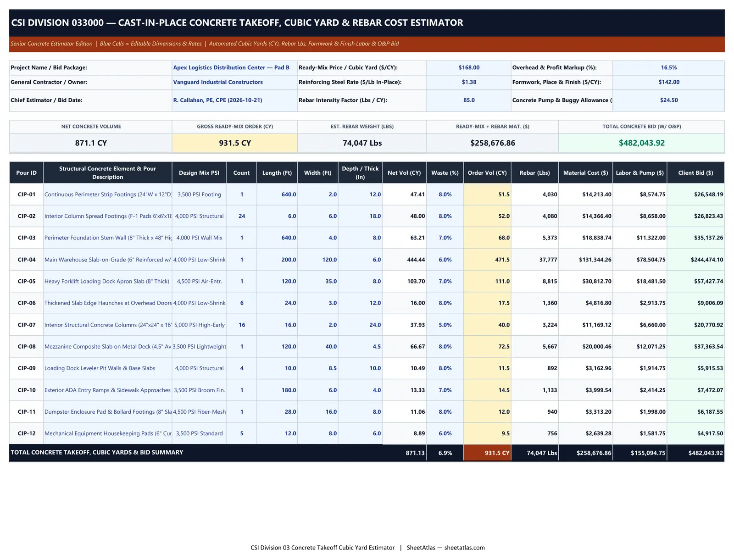Click the 'CIP-06' pour ID cell
734x560 pixels.
tap(26, 303)
